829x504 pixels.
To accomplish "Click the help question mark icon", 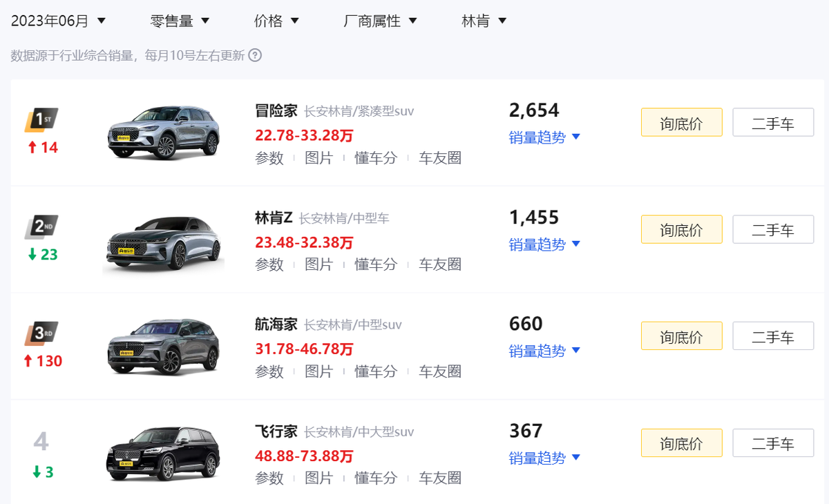I will [x=255, y=55].
